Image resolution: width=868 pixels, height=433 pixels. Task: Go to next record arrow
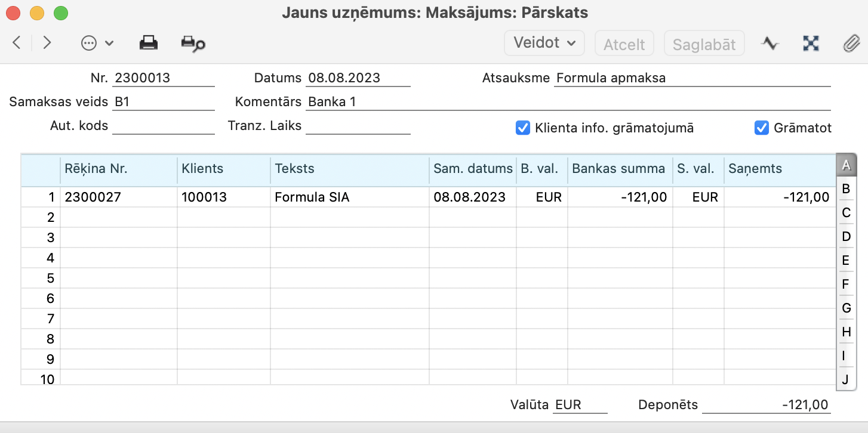47,43
